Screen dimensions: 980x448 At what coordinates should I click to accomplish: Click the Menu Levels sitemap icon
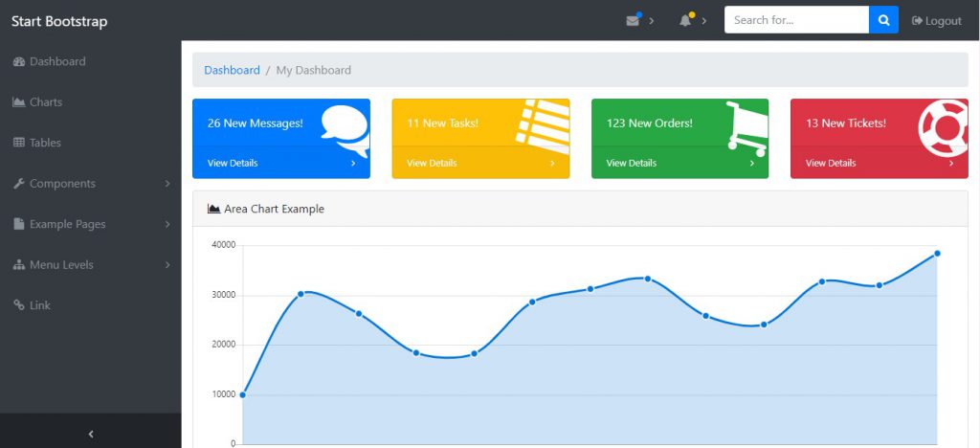[x=19, y=265]
